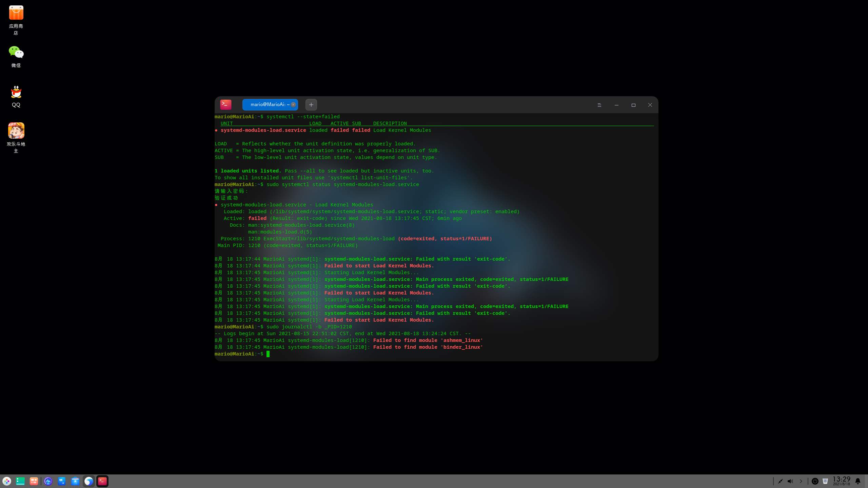
Task: Open the volume control in tray
Action: (790, 481)
